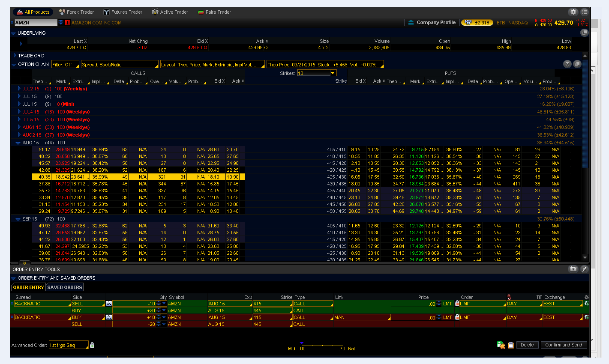Click the dice icon on the BUY backratio order
The width and height of the screenshot is (609, 364).
pyautogui.click(x=109, y=317)
